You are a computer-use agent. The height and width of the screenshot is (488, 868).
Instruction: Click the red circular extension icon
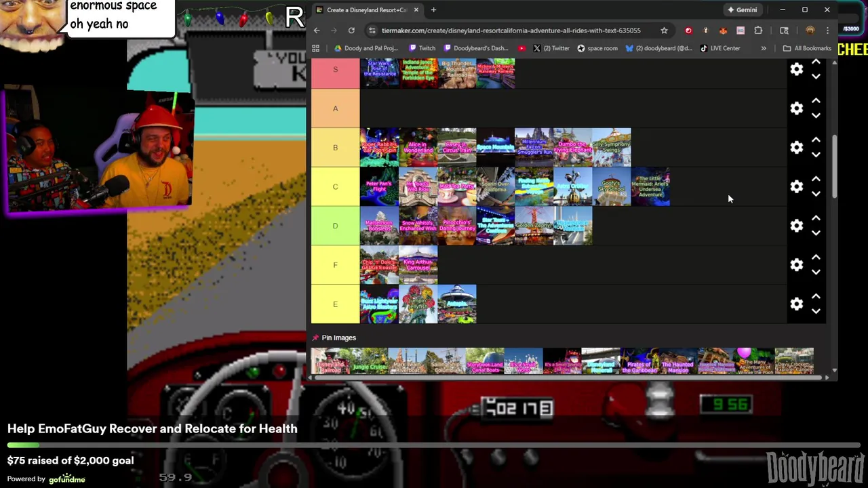point(688,30)
